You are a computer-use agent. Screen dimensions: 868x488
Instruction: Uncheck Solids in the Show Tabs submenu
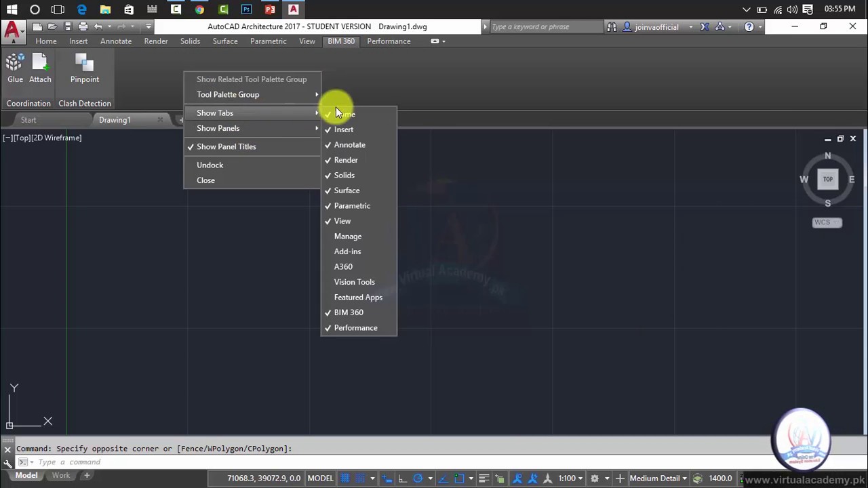[x=359, y=176]
